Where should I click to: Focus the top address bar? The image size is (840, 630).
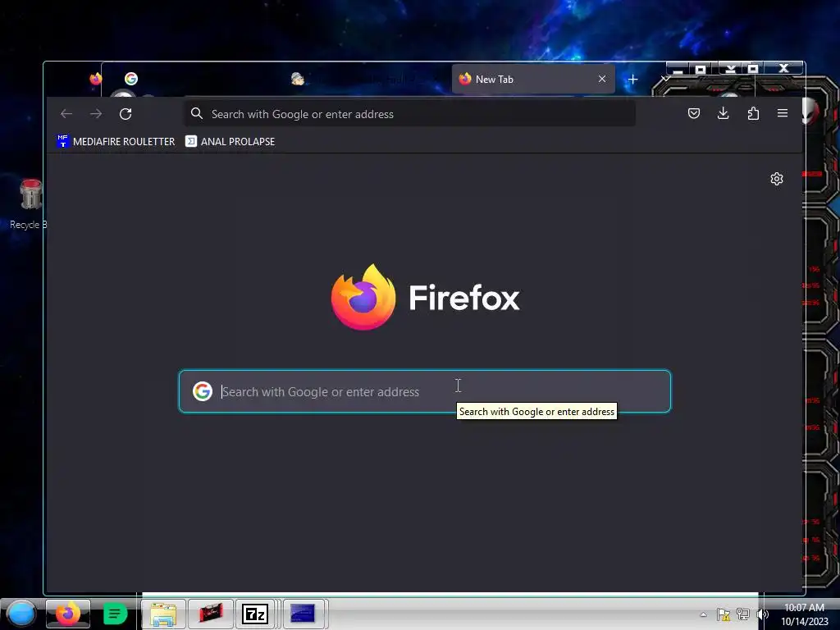(410, 113)
